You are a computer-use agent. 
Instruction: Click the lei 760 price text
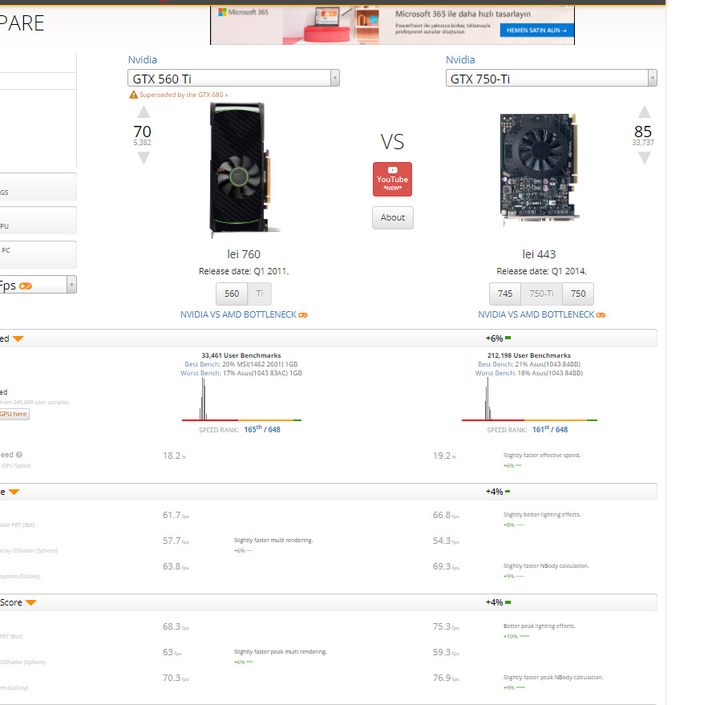pyautogui.click(x=244, y=254)
